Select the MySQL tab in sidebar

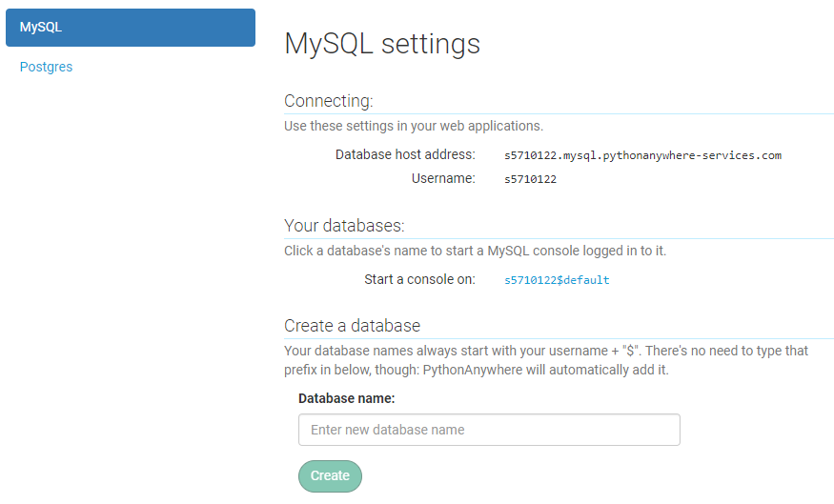(131, 28)
